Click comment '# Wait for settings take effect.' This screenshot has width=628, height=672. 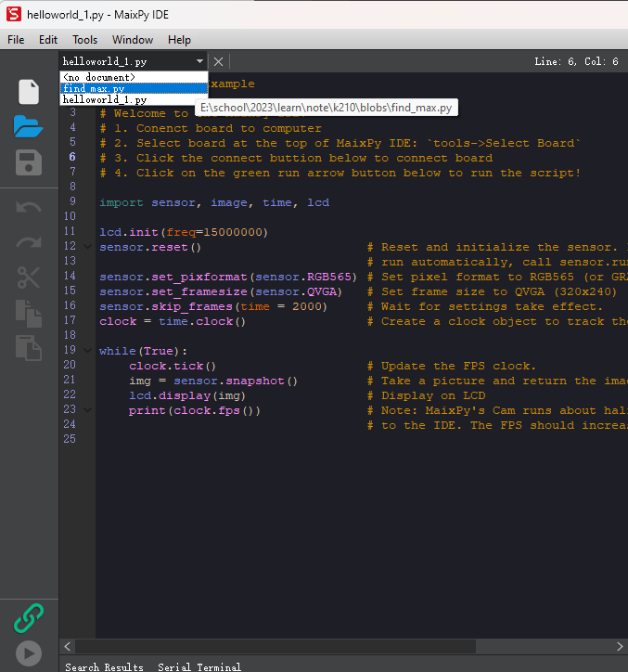point(485,306)
